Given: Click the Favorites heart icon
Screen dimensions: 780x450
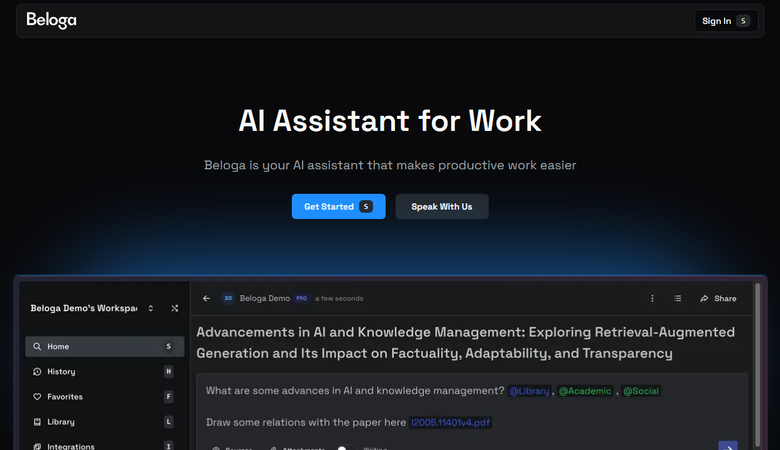Looking at the screenshot, I should tap(37, 397).
